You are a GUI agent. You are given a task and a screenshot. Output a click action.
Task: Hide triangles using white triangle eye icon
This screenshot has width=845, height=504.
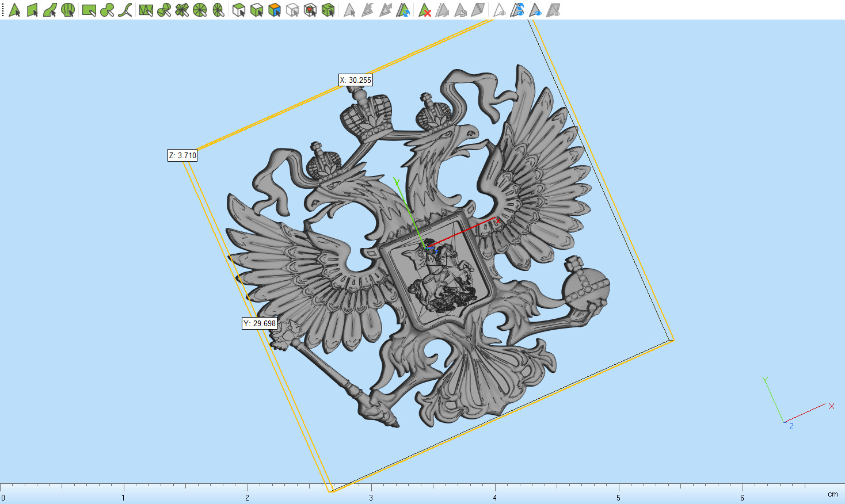coord(499,10)
